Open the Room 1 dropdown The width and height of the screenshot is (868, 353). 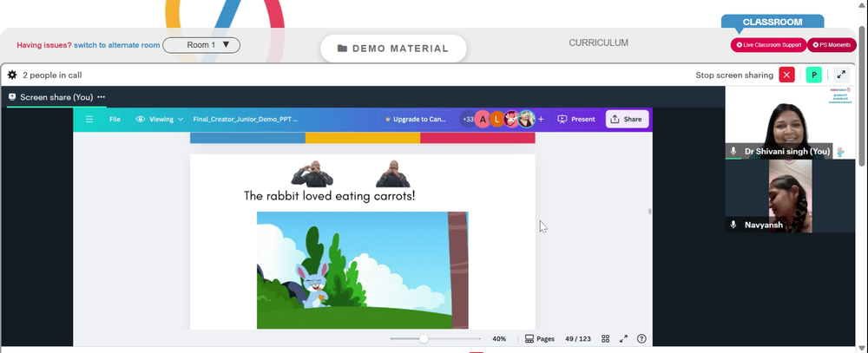click(201, 45)
